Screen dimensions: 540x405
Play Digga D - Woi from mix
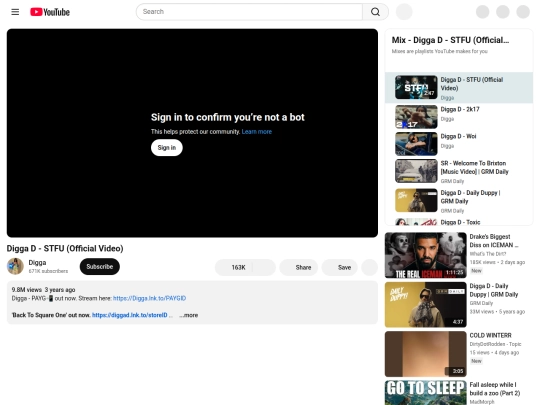click(459, 144)
